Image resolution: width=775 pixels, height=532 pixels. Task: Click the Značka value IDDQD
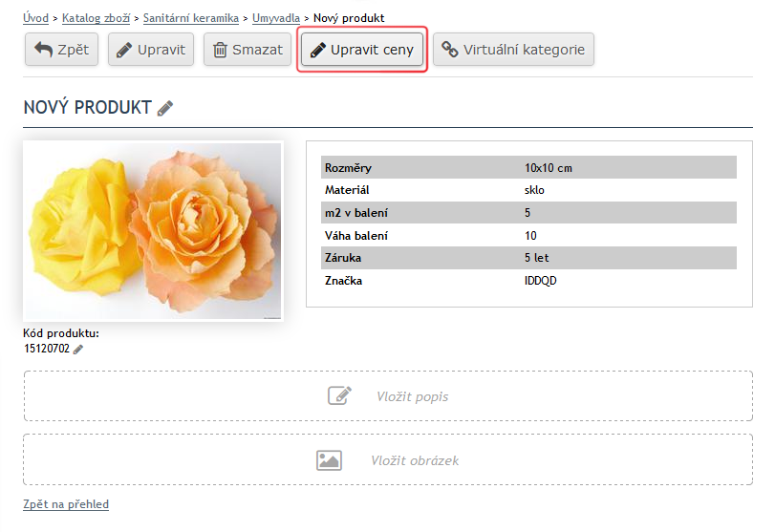(540, 281)
